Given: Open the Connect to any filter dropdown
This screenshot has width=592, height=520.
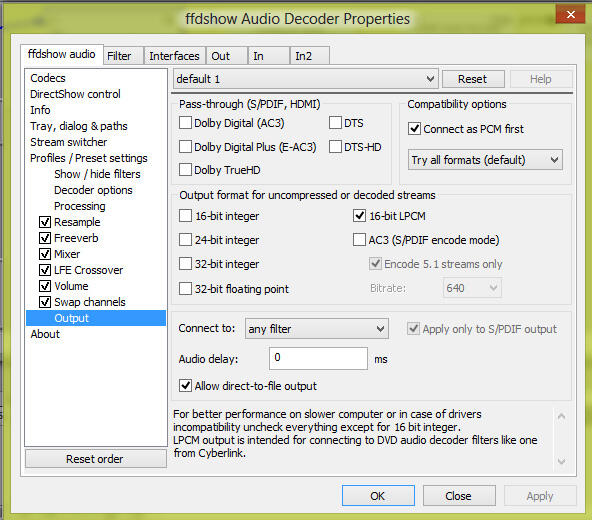Looking at the screenshot, I should click(316, 329).
